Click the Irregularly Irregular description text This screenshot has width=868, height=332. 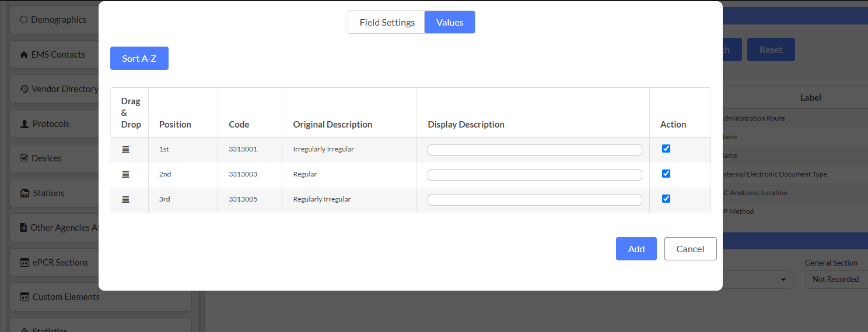tap(323, 149)
